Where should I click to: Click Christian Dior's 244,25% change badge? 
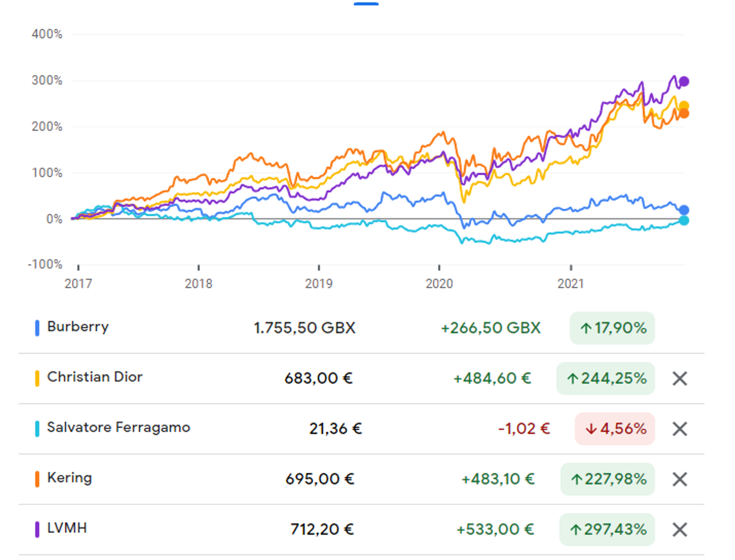(606, 378)
